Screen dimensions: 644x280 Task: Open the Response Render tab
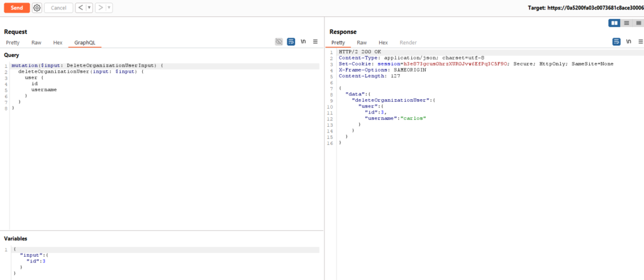pyautogui.click(x=408, y=43)
